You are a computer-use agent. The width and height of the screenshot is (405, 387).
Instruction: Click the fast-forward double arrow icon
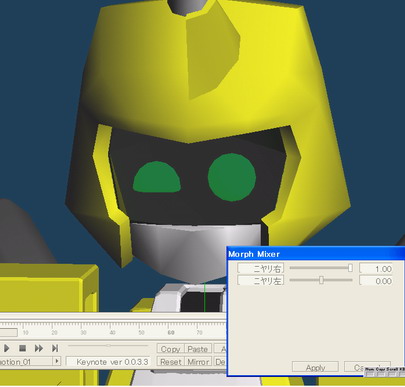39,349
